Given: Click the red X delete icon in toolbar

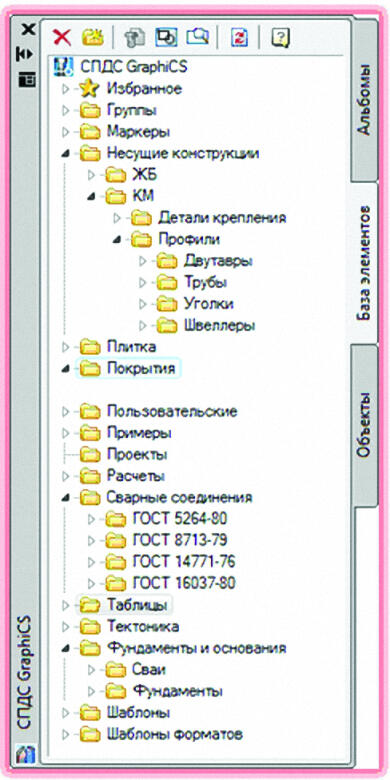Looking at the screenshot, I should [62, 38].
